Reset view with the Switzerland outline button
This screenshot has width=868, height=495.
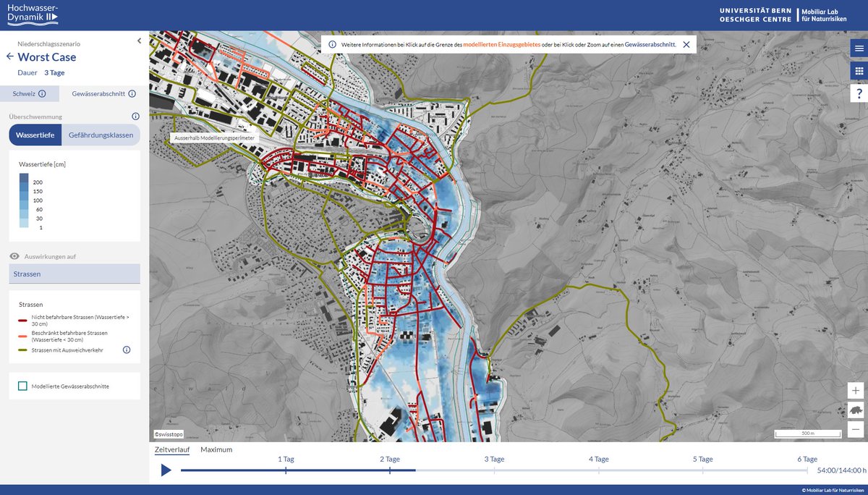pyautogui.click(x=856, y=410)
